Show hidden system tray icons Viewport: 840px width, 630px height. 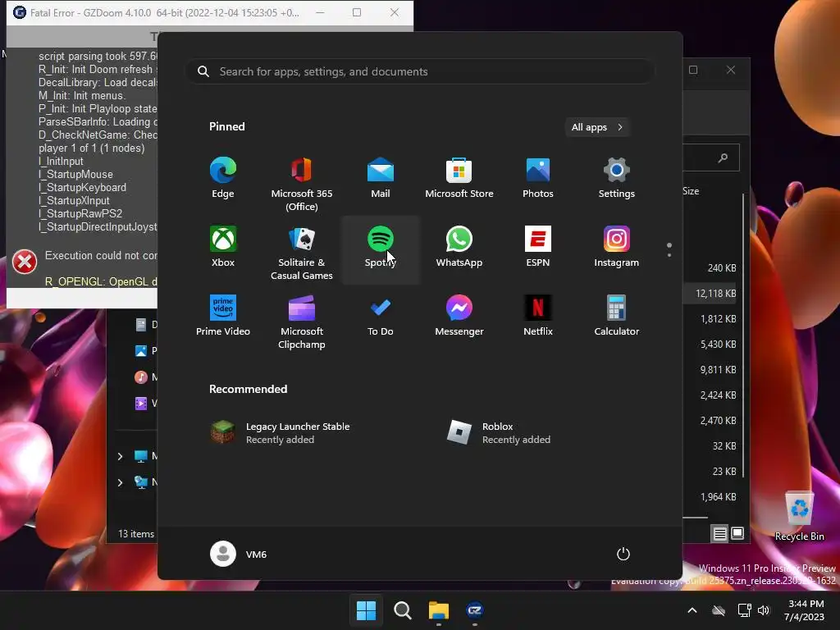[692, 610]
